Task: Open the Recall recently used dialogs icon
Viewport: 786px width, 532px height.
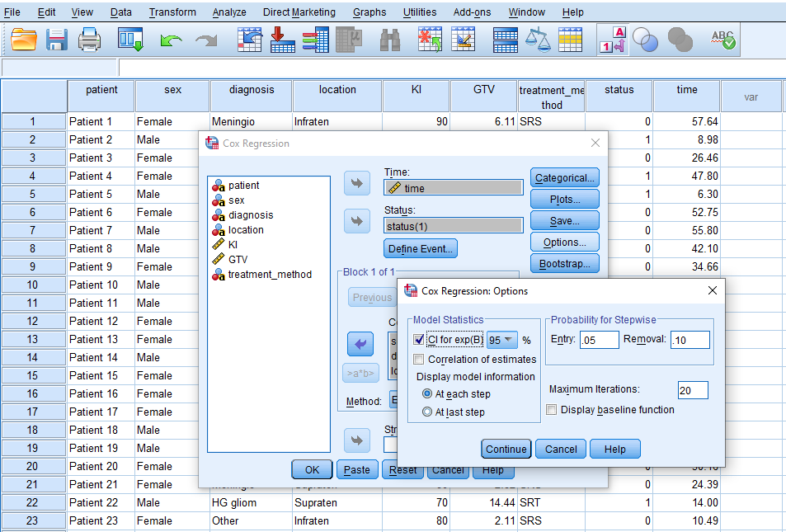Action: 131,40
